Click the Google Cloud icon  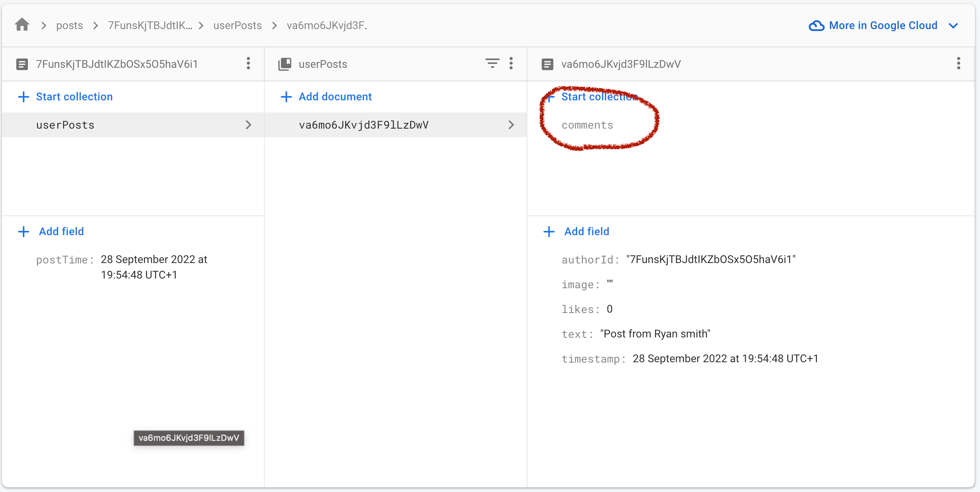[x=817, y=26]
